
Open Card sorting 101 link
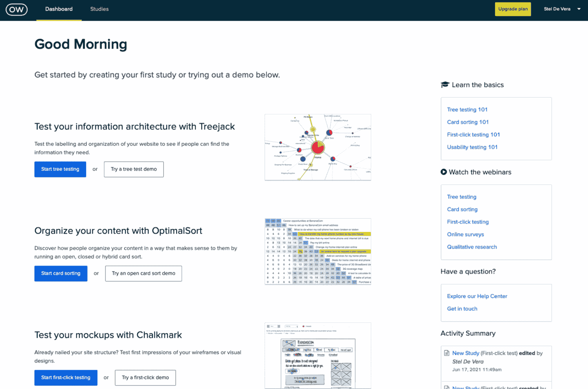click(x=468, y=122)
